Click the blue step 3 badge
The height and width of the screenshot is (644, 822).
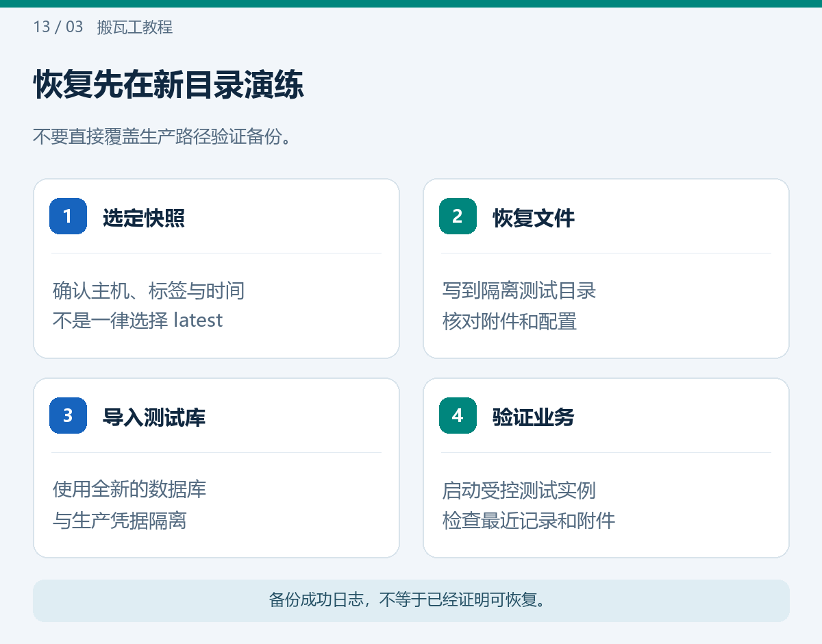pos(68,415)
